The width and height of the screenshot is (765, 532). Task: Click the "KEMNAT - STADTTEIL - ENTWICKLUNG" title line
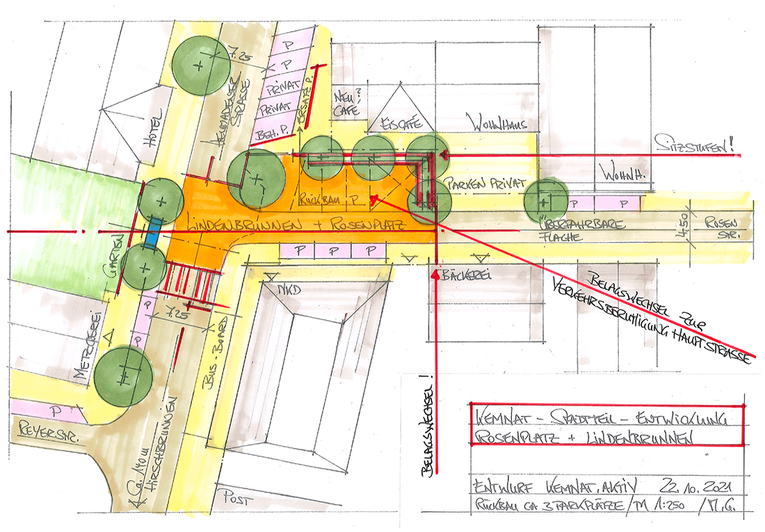(x=602, y=418)
